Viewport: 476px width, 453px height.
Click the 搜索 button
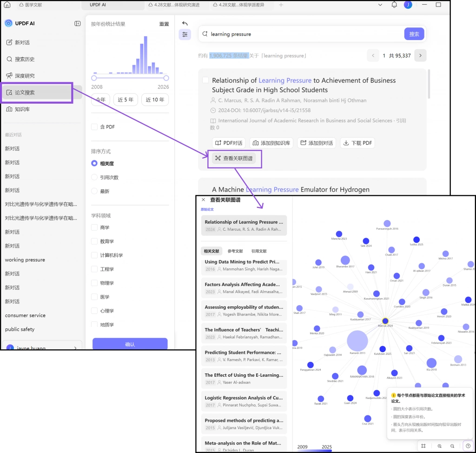(414, 34)
